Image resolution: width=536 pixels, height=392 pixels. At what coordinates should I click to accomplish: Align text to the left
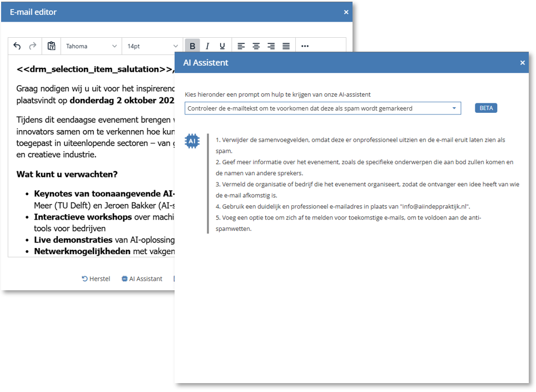pos(241,46)
